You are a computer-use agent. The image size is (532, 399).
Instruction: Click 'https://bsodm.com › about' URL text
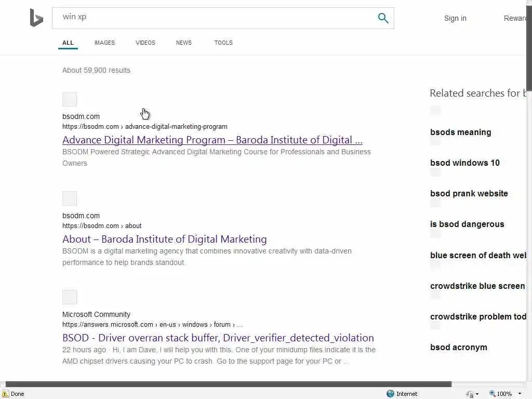102,226
